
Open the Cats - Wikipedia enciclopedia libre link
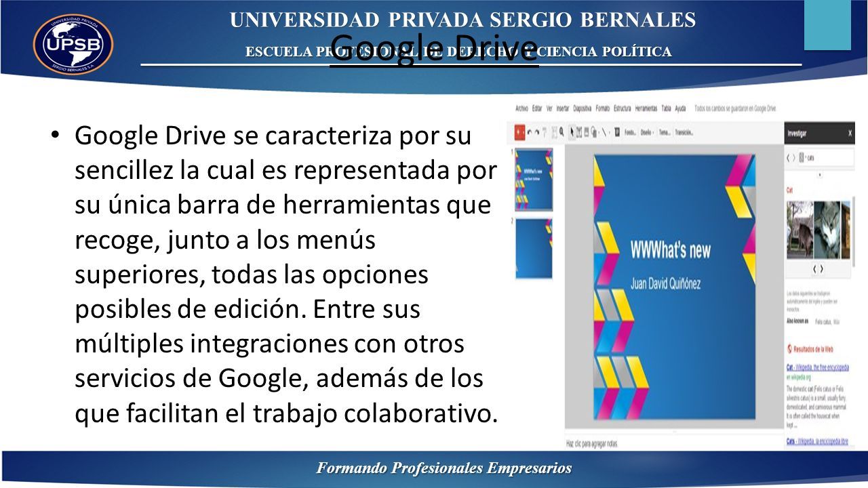tap(817, 441)
